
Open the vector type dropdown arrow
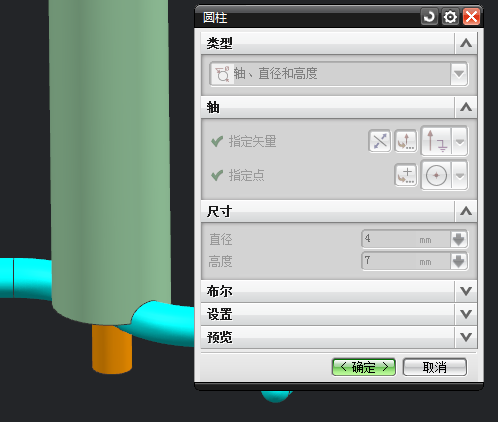[x=460, y=141]
